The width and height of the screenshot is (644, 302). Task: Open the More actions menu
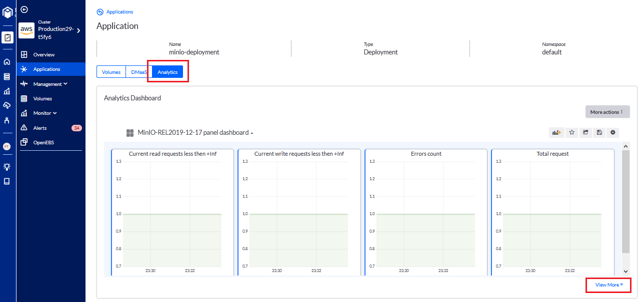pyautogui.click(x=607, y=112)
